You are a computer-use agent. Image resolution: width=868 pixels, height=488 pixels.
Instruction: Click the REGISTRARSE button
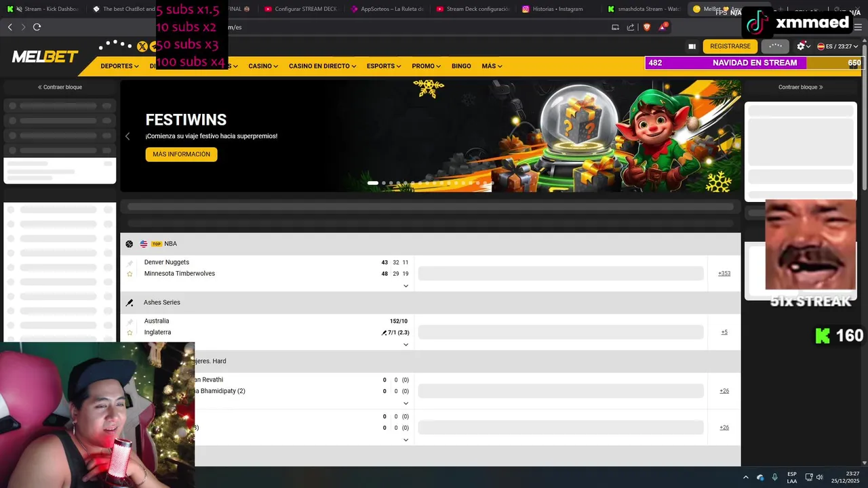pos(730,47)
